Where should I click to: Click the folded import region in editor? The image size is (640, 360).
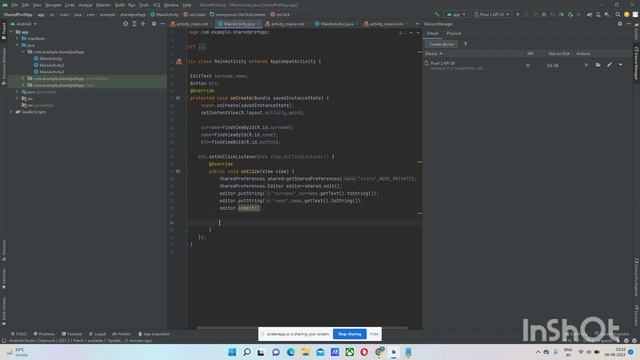[x=202, y=47]
